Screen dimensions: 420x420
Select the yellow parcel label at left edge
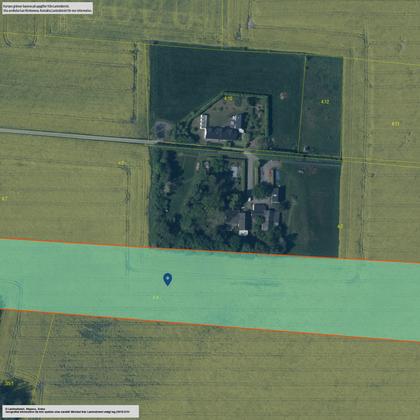[4, 198]
